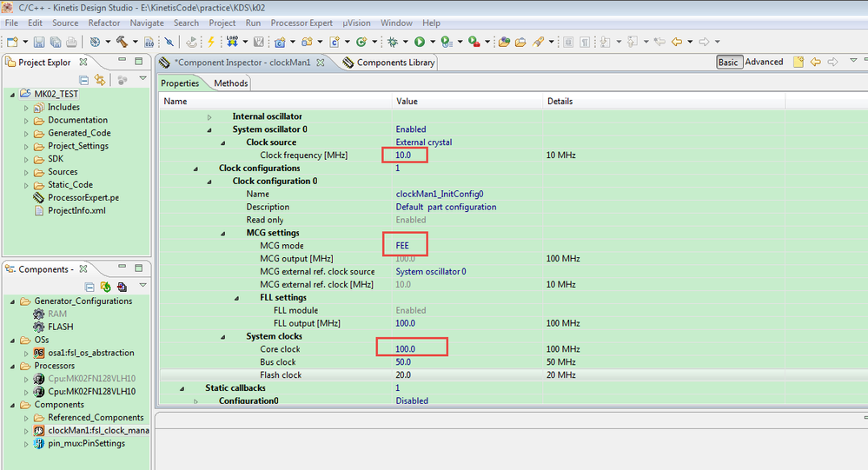Click the Save All icon
This screenshot has height=470, width=868.
point(56,42)
